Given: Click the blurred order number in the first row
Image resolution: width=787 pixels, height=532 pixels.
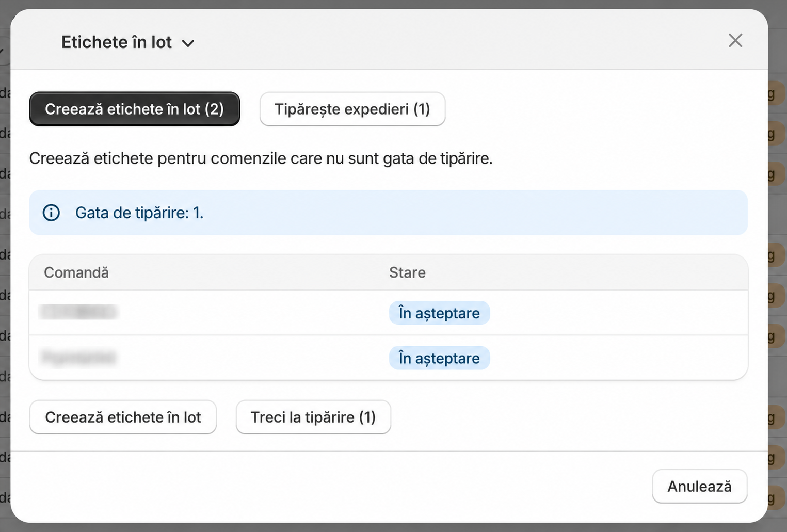Looking at the screenshot, I should pyautogui.click(x=79, y=312).
